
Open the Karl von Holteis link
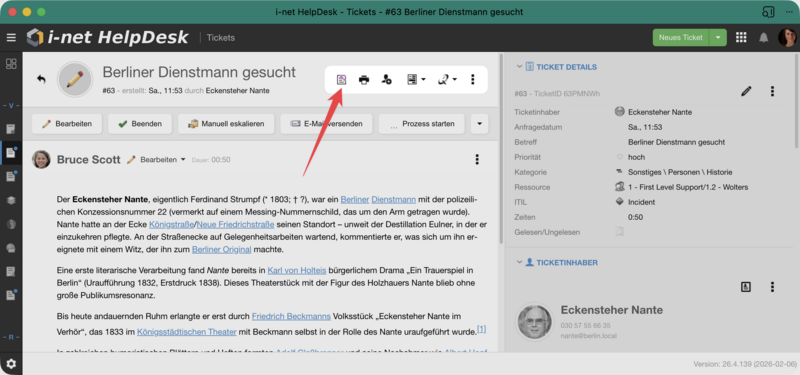point(297,270)
